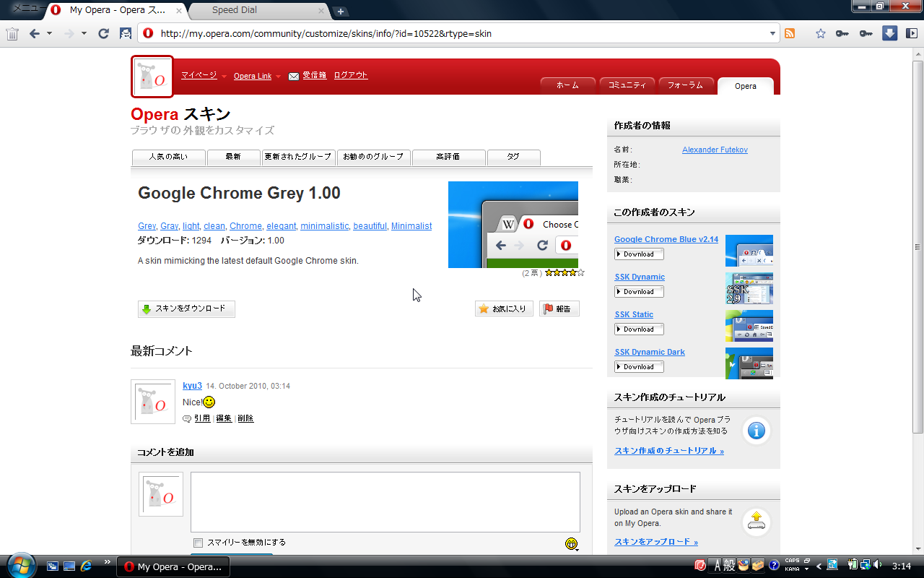Bookmark page with the star icon
Viewport: 924px width, 578px height.
coord(820,33)
